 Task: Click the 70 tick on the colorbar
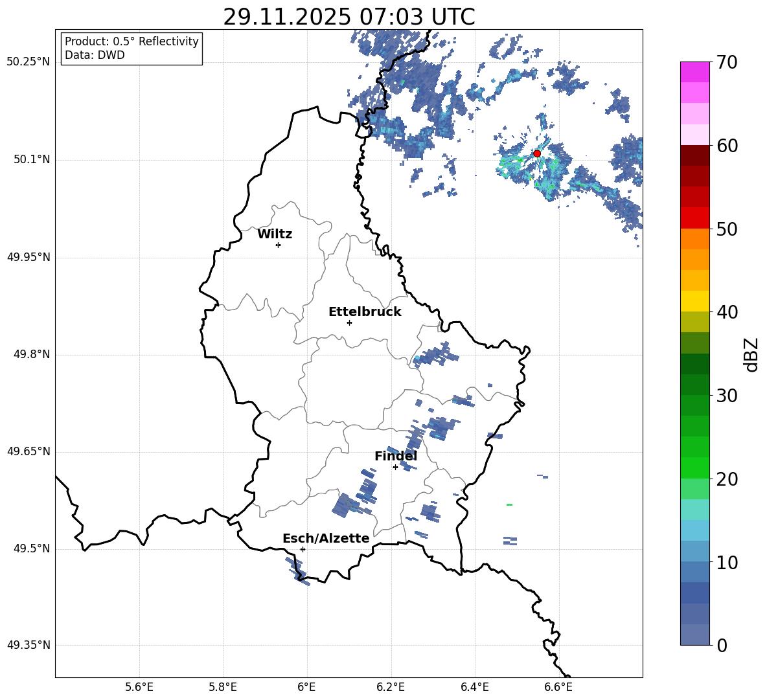(727, 62)
